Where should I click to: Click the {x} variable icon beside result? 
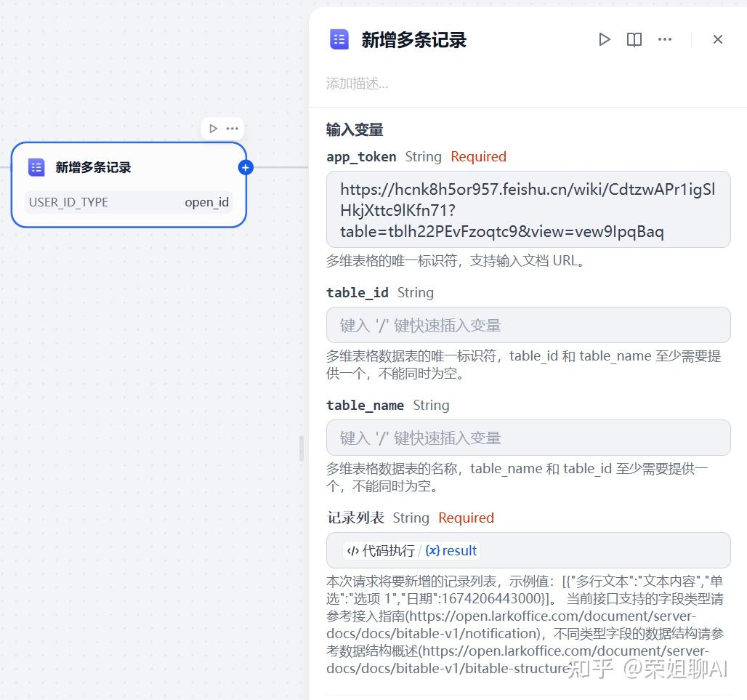pyautogui.click(x=432, y=551)
